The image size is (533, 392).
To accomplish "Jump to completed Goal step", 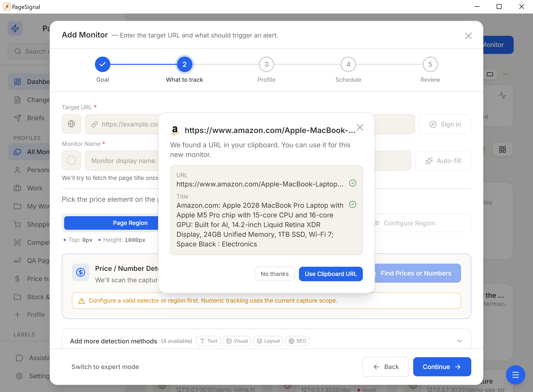I will tap(103, 64).
